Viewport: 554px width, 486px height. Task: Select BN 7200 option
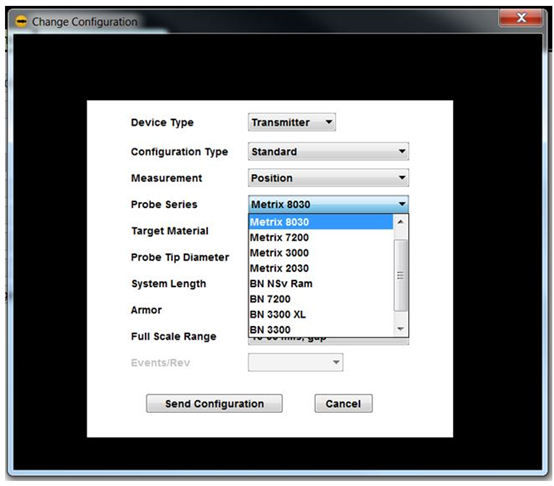pyautogui.click(x=321, y=299)
